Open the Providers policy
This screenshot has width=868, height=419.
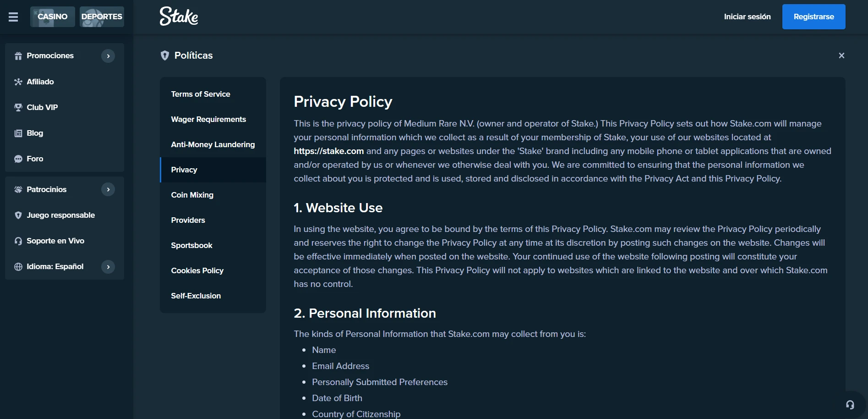pyautogui.click(x=213, y=220)
